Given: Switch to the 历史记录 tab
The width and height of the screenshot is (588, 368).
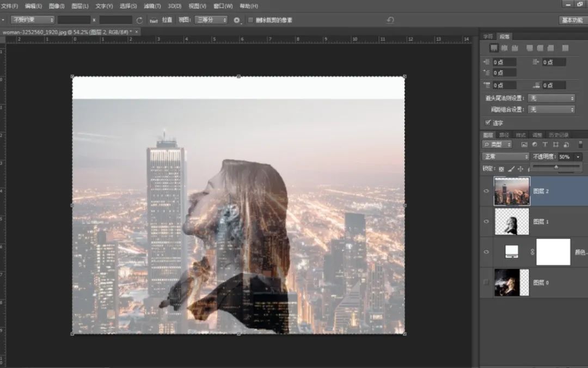Looking at the screenshot, I should click(x=559, y=135).
